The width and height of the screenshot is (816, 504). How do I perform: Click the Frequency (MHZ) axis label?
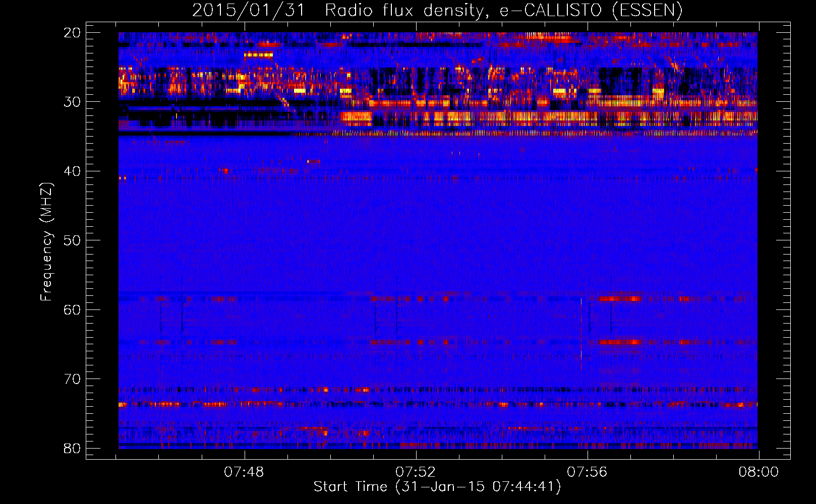[46, 242]
